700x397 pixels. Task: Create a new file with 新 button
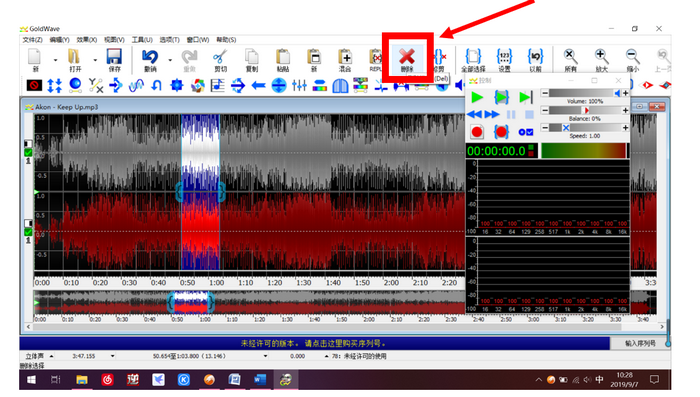35,60
